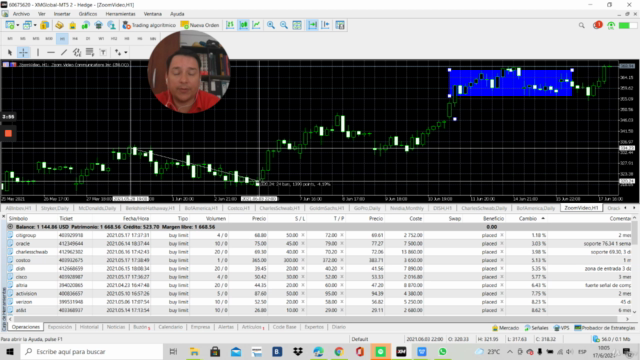Select the vertical line drawing tool
640x360 pixels.
38,52
